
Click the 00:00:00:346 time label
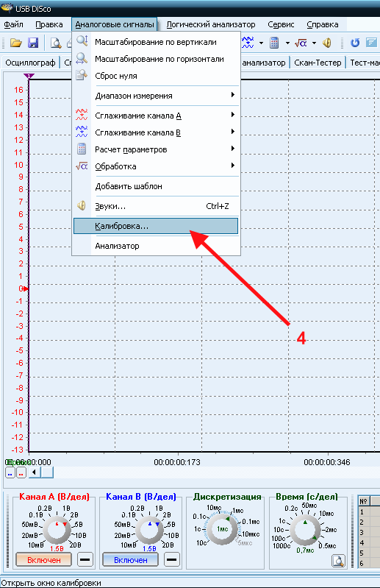point(327,462)
